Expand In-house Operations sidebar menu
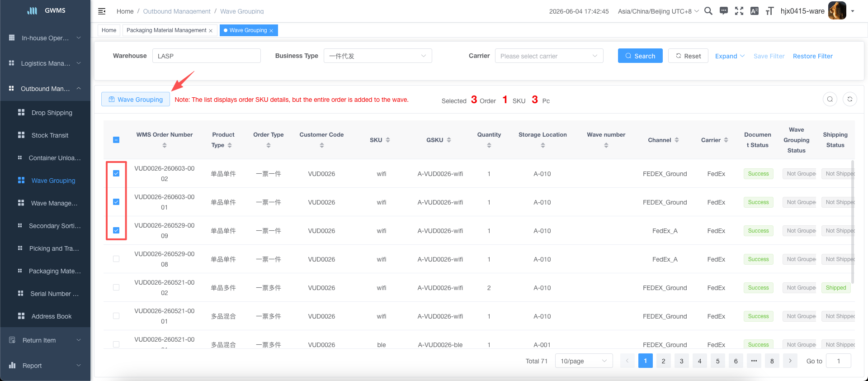The width and height of the screenshot is (868, 381). click(45, 38)
